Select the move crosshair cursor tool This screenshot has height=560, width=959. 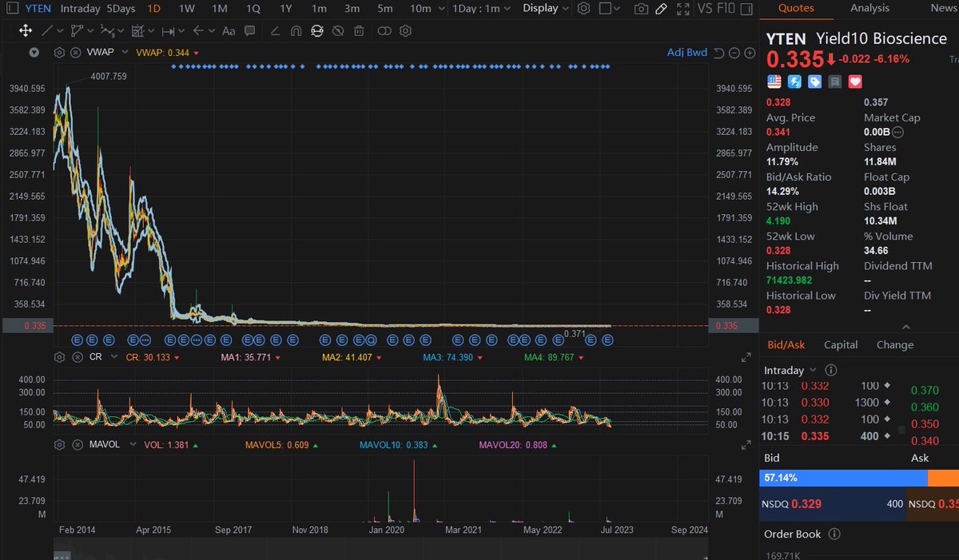click(x=25, y=31)
